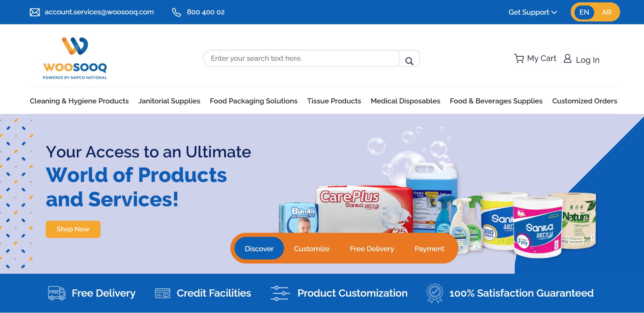Select the Discover pill tab
644x313 pixels.
pyautogui.click(x=259, y=248)
